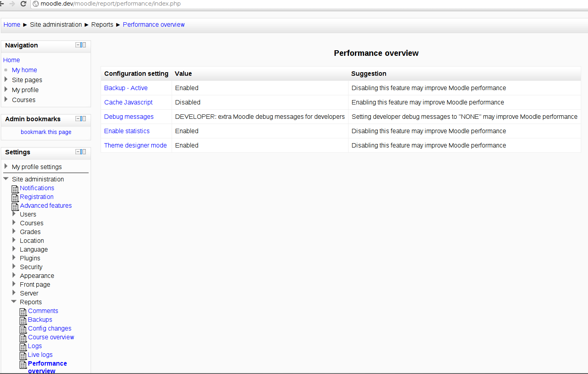Open Enable statistics setting link
This screenshot has width=588, height=374.
coord(127,131)
